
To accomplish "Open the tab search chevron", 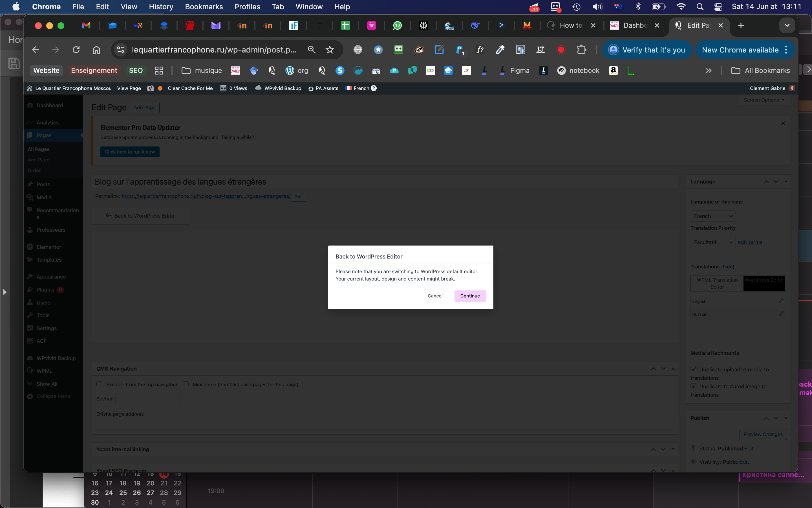I will [x=787, y=25].
